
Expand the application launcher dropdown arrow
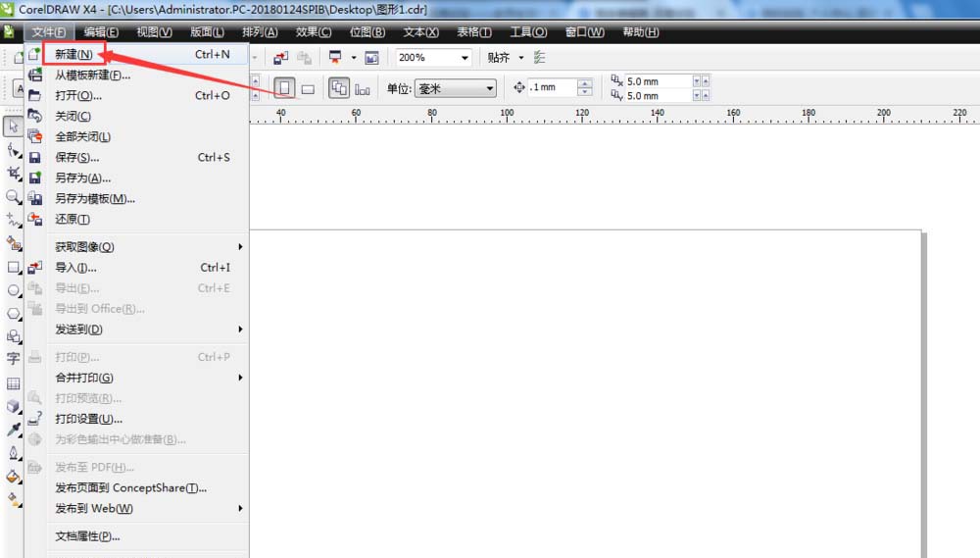click(x=353, y=58)
